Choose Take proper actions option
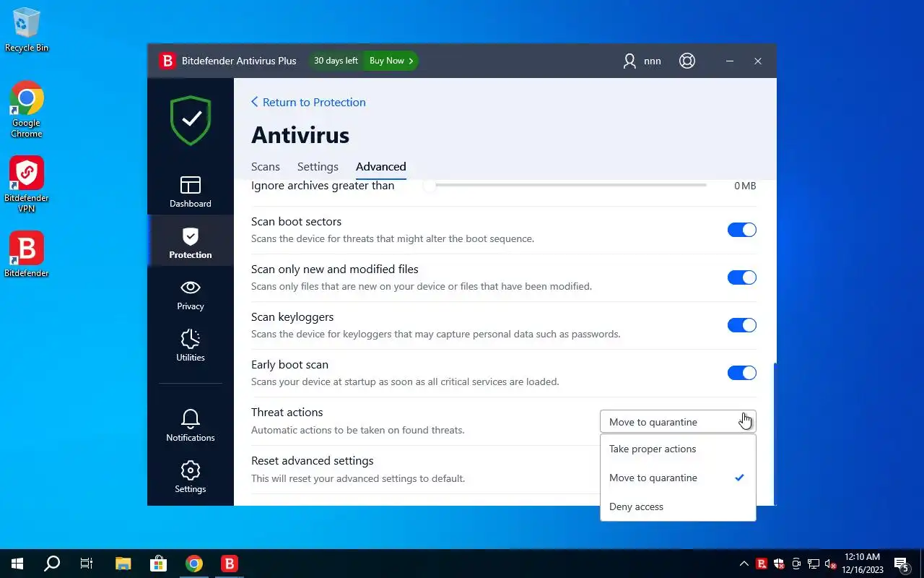 pyautogui.click(x=678, y=449)
